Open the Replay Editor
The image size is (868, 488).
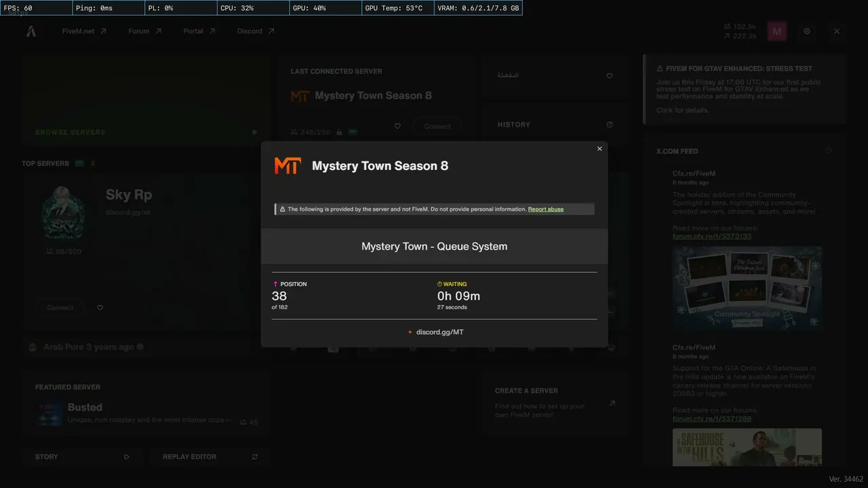(210, 457)
